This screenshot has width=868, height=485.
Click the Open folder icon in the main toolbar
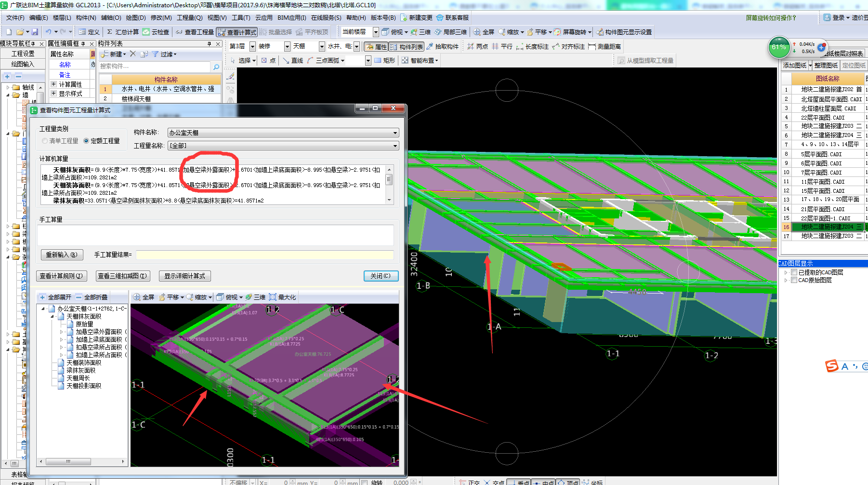click(20, 32)
